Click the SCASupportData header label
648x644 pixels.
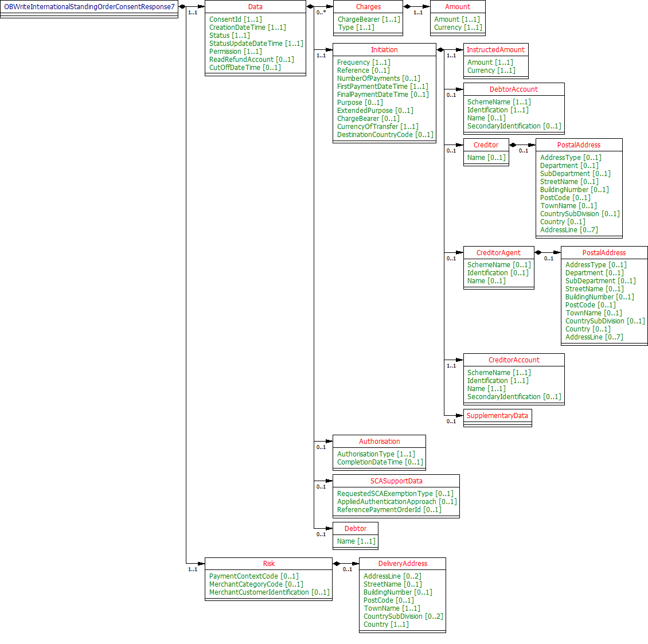point(396,481)
